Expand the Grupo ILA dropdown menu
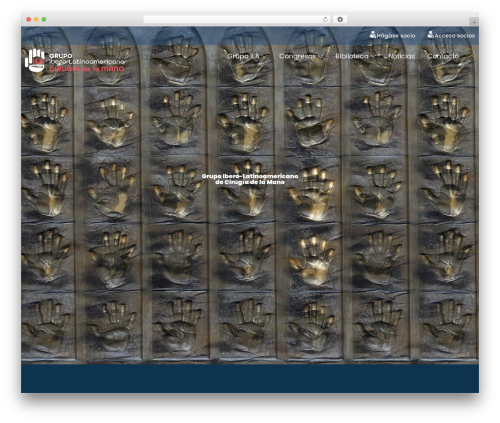The width and height of the screenshot is (500, 423). pos(247,56)
